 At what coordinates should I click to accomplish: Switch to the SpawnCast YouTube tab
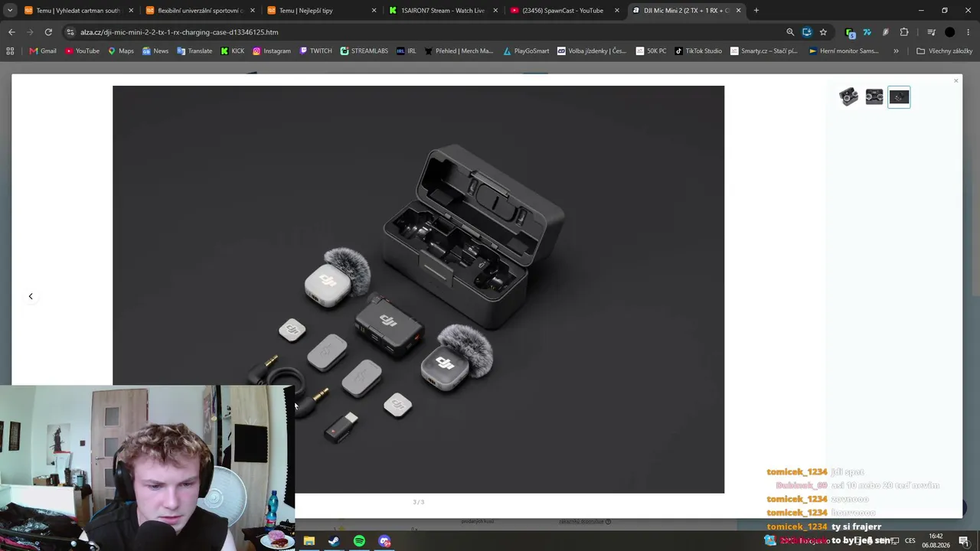pyautogui.click(x=563, y=11)
